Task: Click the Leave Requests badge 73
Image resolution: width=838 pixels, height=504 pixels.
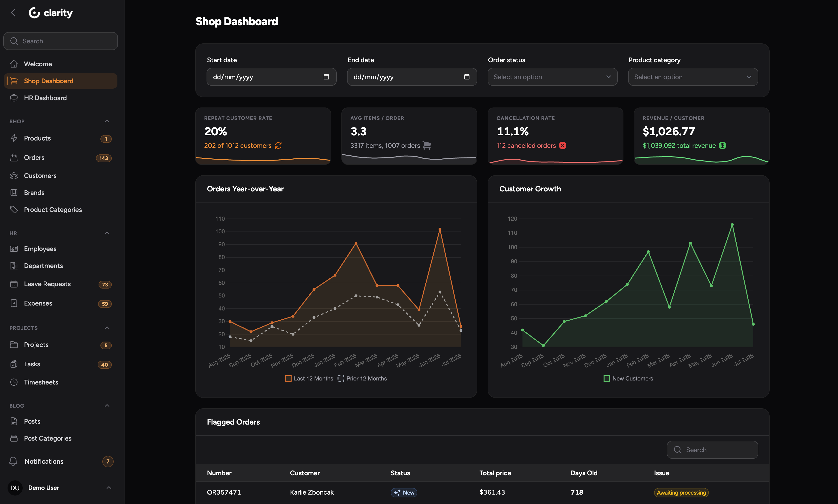Action: coord(105,284)
